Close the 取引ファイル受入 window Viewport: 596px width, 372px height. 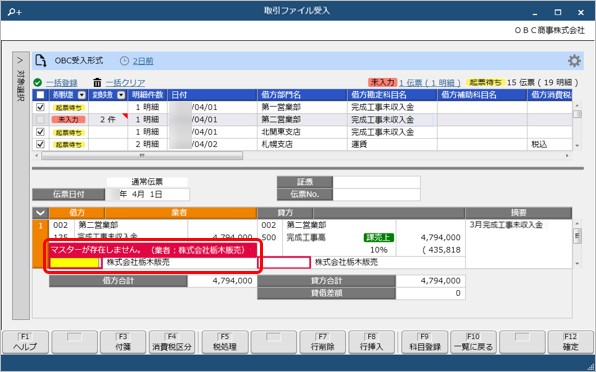click(581, 13)
